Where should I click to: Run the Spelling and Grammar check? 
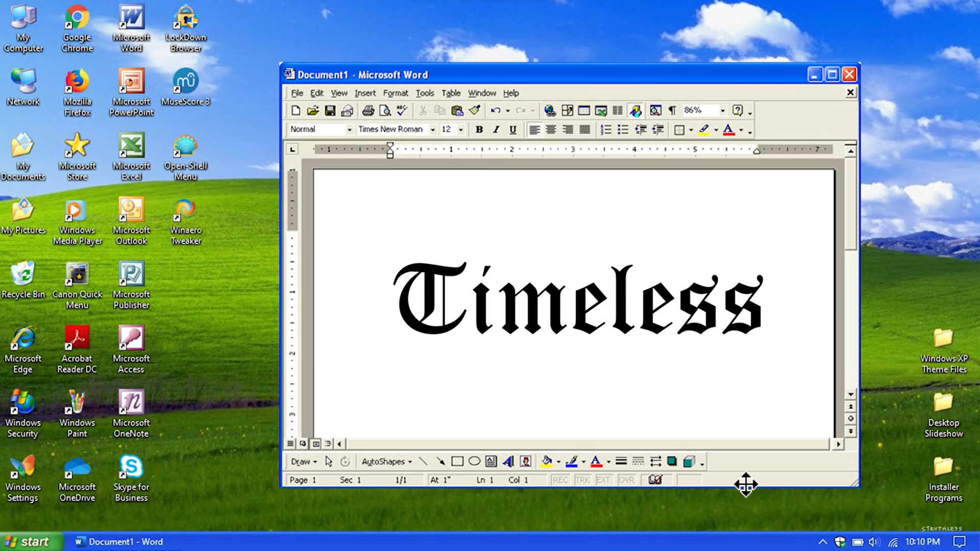(x=402, y=110)
